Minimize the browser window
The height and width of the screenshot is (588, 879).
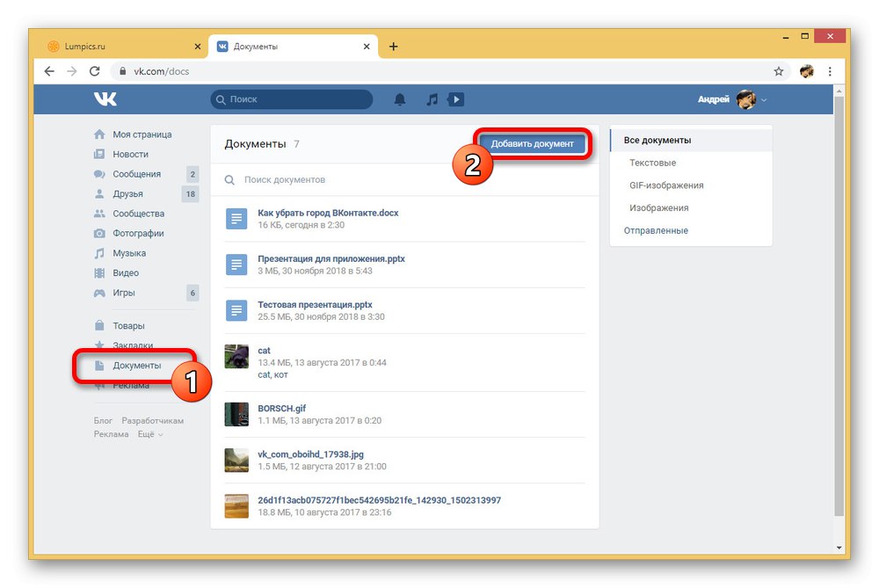(x=786, y=37)
